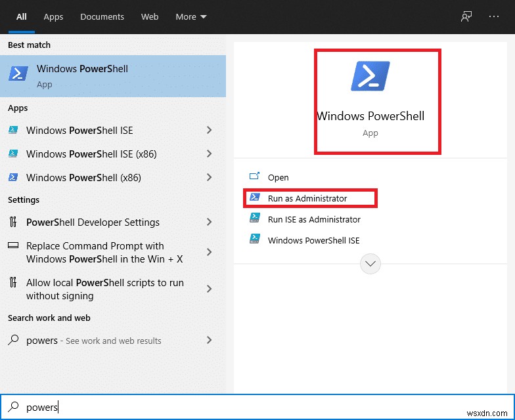Image resolution: width=515 pixels, height=420 pixels.
Task: Click the search box containing 'powers'
Action: (x=263, y=408)
